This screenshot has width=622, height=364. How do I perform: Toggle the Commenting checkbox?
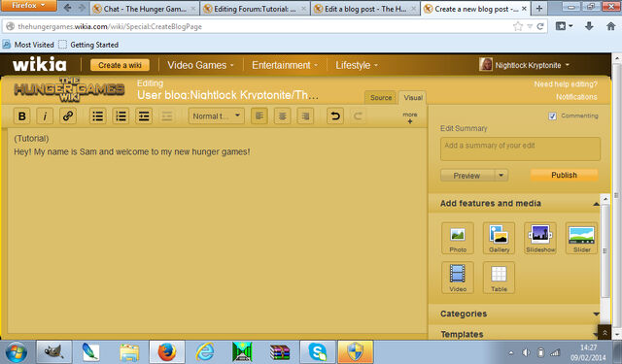pos(552,116)
